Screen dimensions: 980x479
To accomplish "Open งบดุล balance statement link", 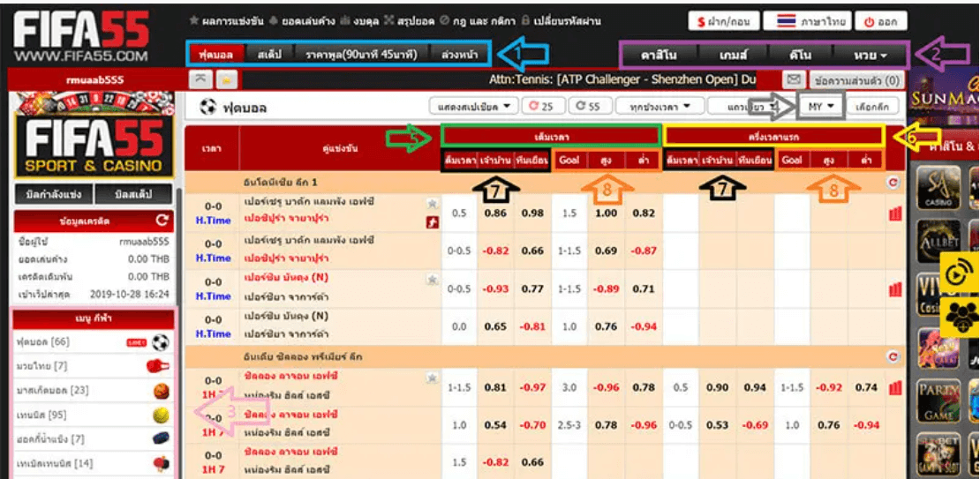I will (x=358, y=21).
